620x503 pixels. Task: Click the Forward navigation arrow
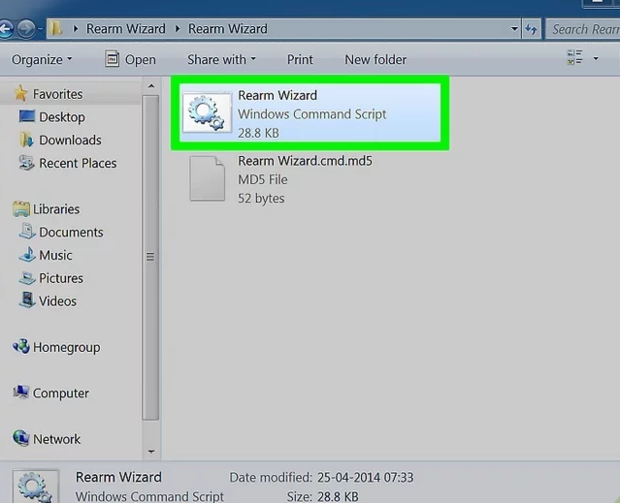point(26,29)
